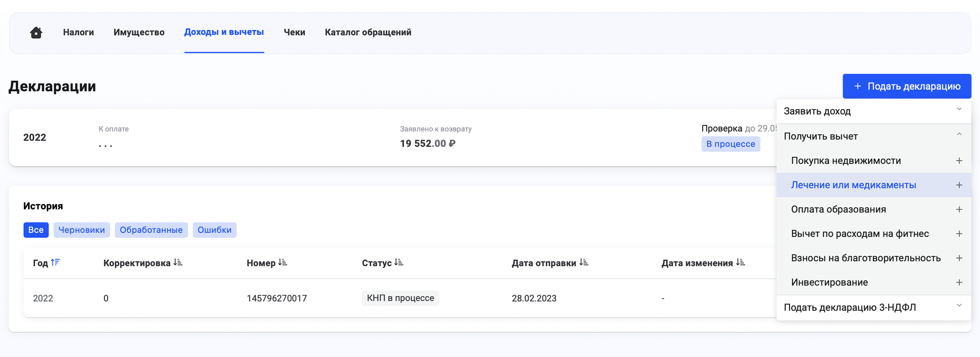The height and width of the screenshot is (357, 980).
Task: Sort by Корректировка column icon
Action: click(178, 262)
